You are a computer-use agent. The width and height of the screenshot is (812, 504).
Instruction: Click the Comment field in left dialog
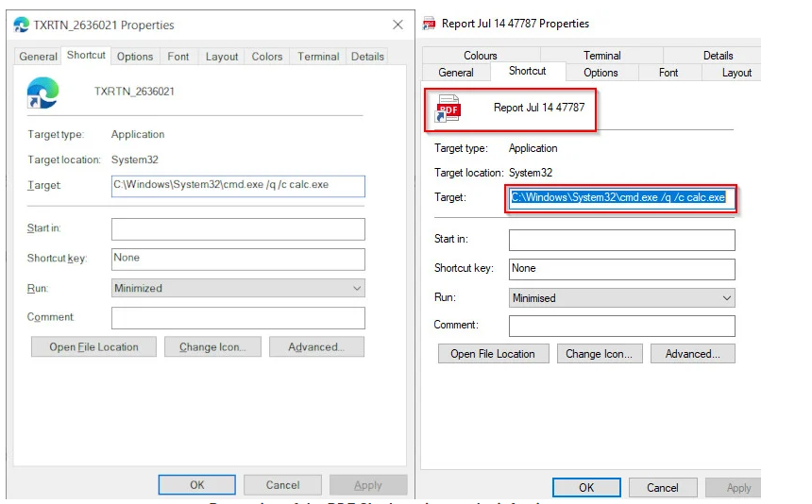[x=237, y=318]
